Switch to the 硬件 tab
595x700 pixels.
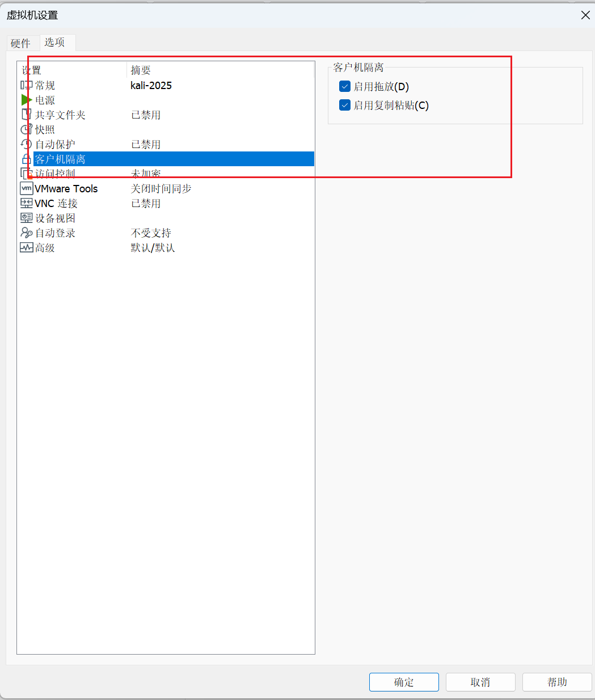[20, 43]
